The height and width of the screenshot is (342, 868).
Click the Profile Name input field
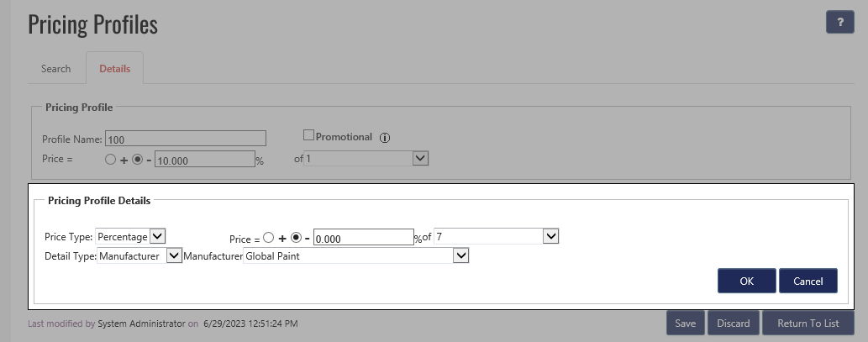point(186,139)
